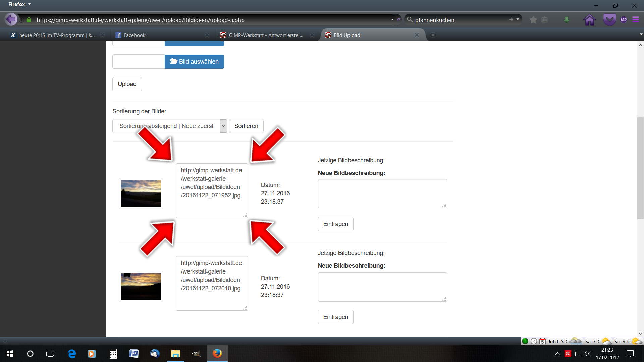
Task: Open the green downloads arrow
Action: pos(566,20)
